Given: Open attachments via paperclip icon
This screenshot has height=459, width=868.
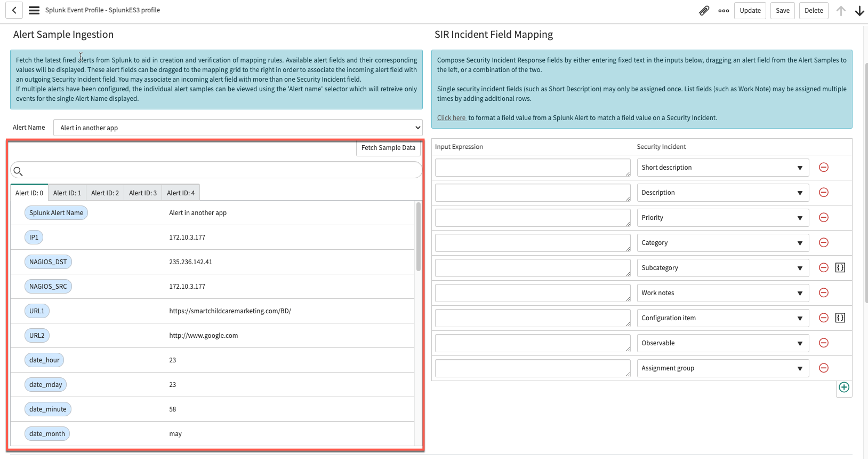Looking at the screenshot, I should click(x=704, y=11).
